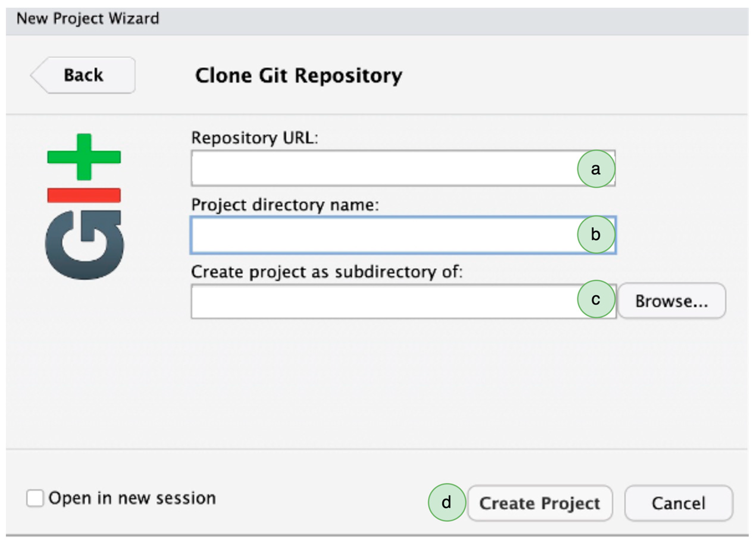Image resolution: width=756 pixels, height=544 pixels.
Task: Cancel the New Project Wizard dialog
Action: click(679, 503)
